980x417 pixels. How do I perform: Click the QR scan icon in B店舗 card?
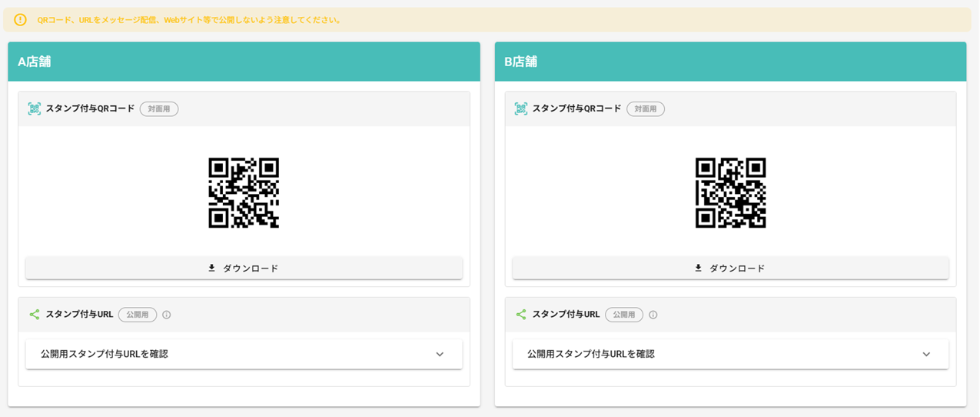[521, 109]
